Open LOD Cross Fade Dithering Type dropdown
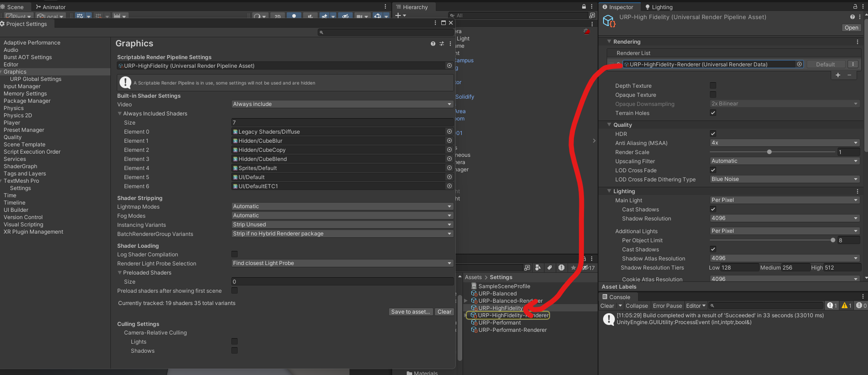This screenshot has width=868, height=375. click(x=785, y=179)
